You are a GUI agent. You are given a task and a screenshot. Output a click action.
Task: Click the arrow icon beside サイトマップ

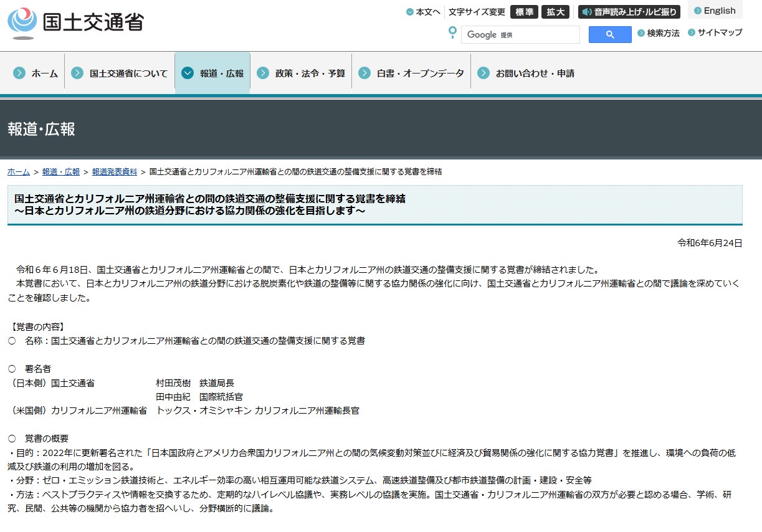691,33
